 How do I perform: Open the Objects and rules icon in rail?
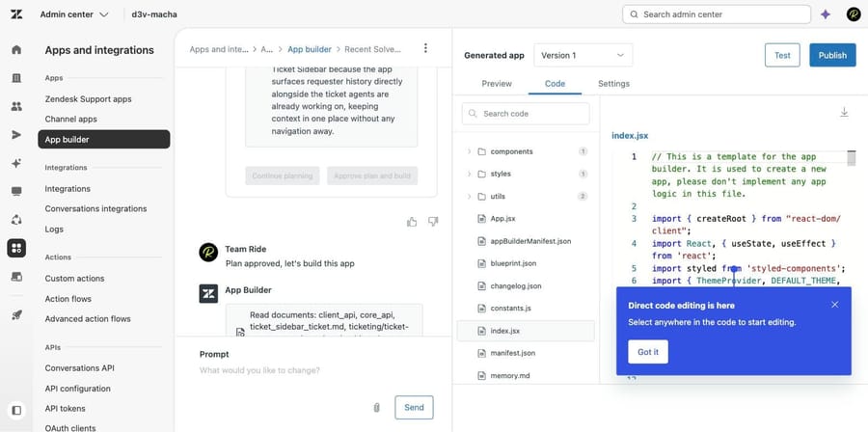pyautogui.click(x=16, y=220)
